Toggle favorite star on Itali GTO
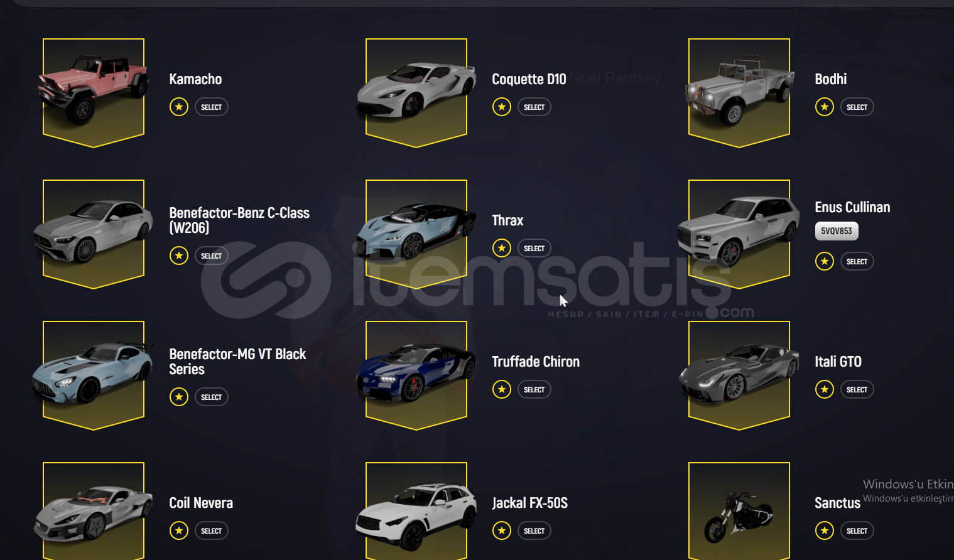The image size is (954, 560). click(825, 389)
